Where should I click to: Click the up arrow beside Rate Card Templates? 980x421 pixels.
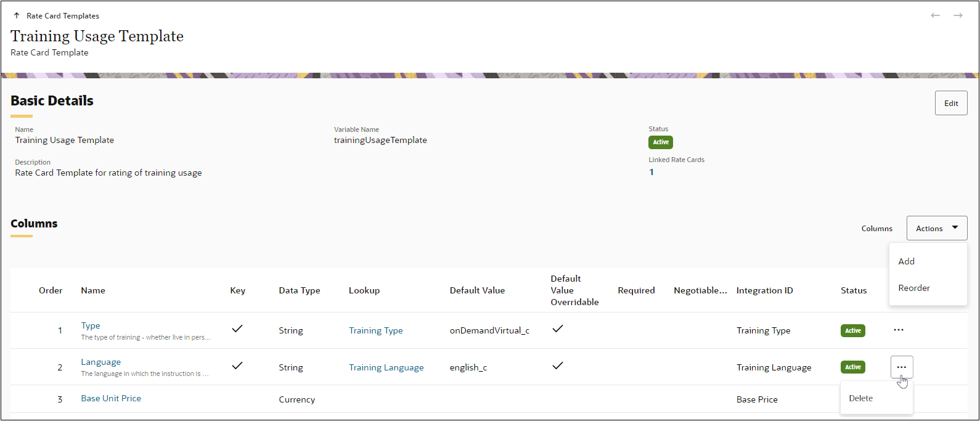[17, 15]
